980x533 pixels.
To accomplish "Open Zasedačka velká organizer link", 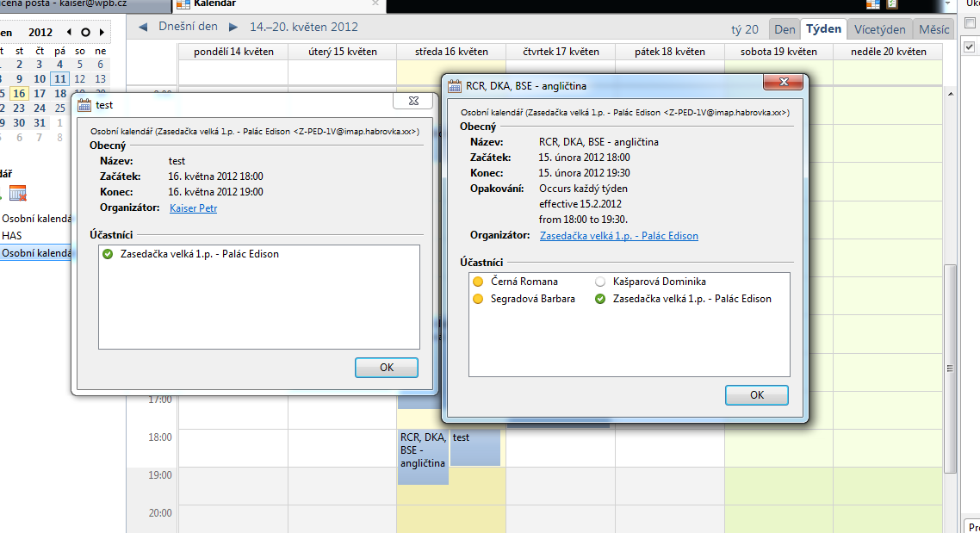I will 618,236.
